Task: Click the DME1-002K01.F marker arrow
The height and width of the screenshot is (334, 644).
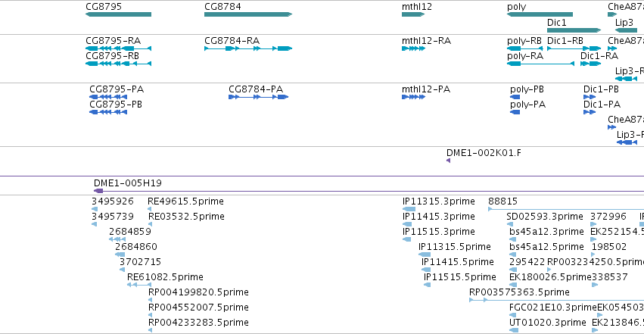Action: pyautogui.click(x=449, y=161)
